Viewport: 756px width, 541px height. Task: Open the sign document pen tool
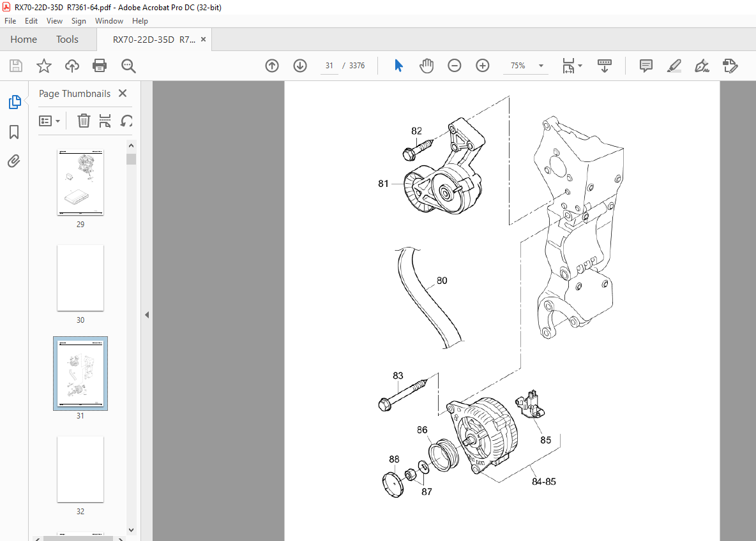[x=702, y=66]
